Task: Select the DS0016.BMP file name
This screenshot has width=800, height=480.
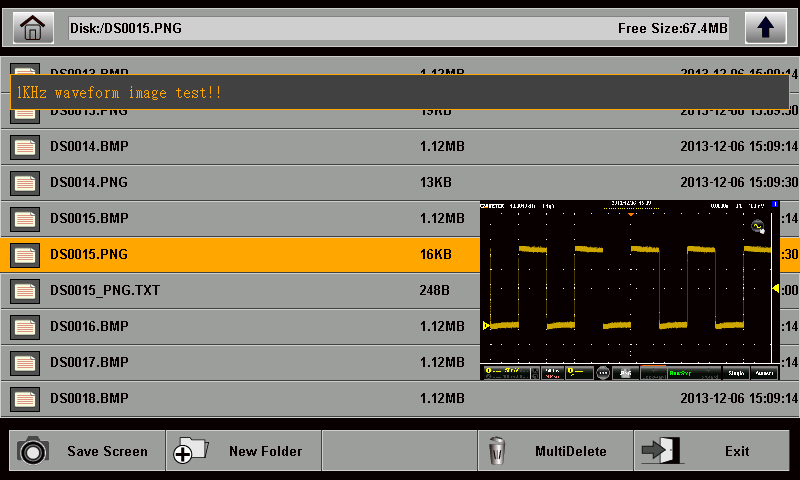Action: click(x=89, y=326)
